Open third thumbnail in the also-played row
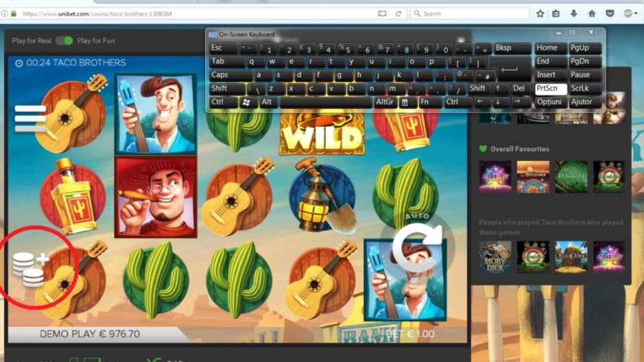The width and height of the screenshot is (644, 362). point(571,257)
